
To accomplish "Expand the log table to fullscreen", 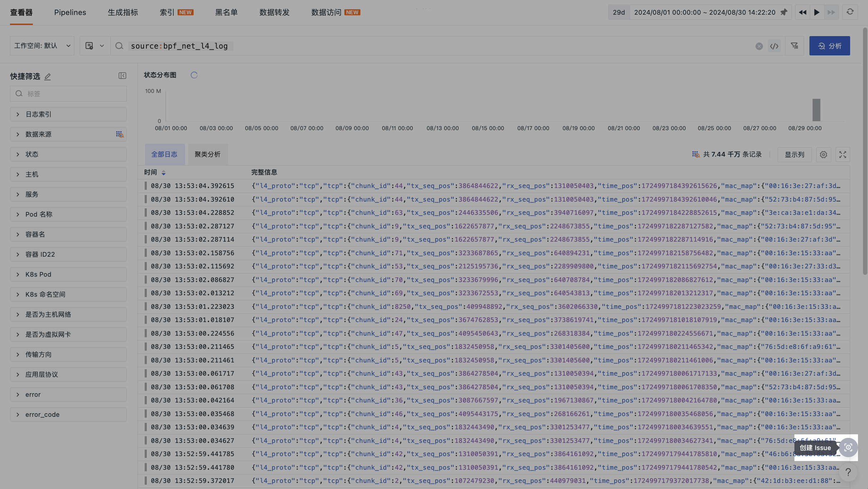I will (x=843, y=154).
